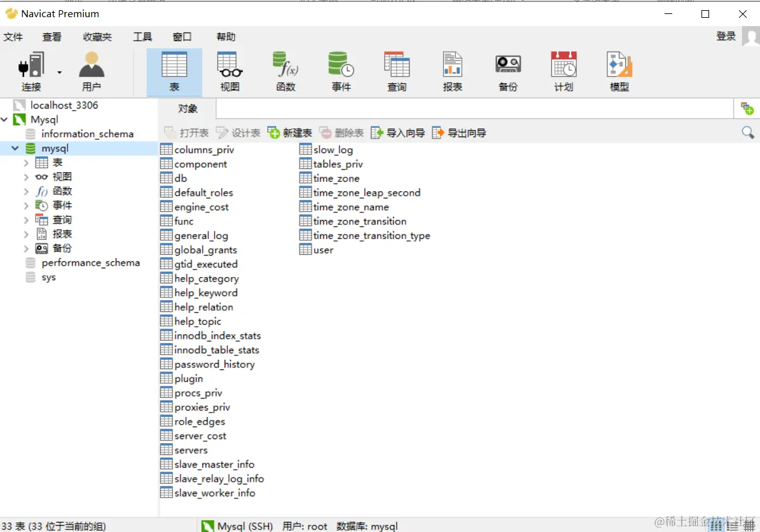
Task: Expand the 视图 (Views) tree node
Action: (x=26, y=177)
